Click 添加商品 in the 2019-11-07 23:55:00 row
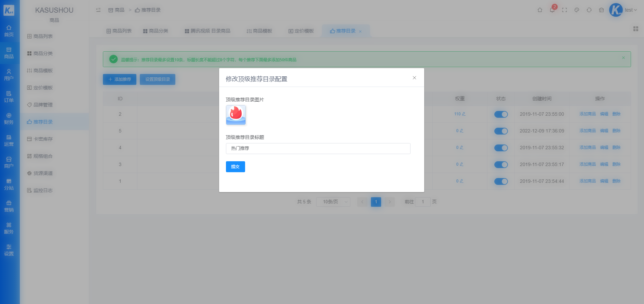Screen dimensions: 644x304 [588, 114]
